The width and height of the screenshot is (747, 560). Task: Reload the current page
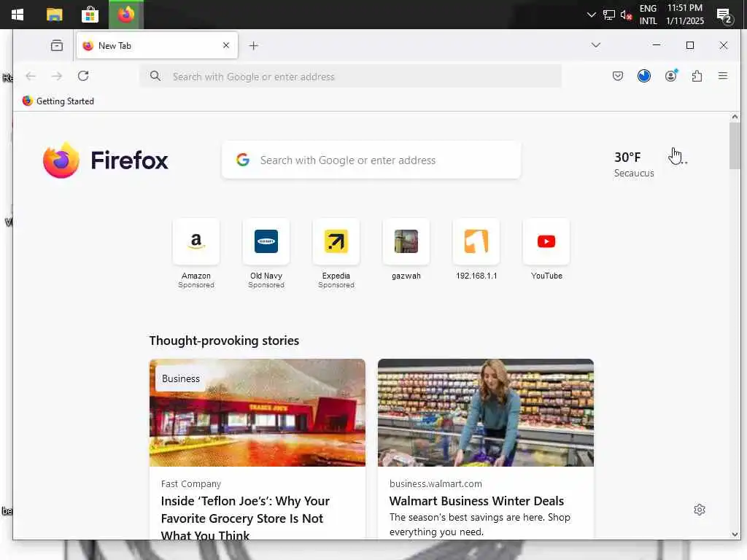[x=83, y=76]
